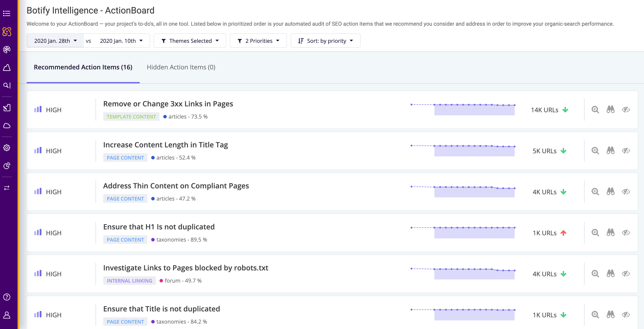Switch to Recommended Action Items tab
This screenshot has height=329, width=644.
[83, 67]
